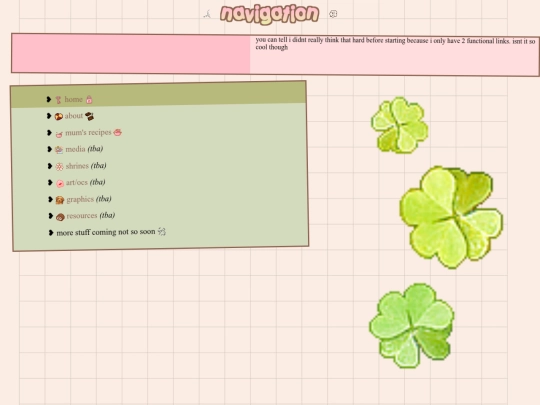Click the large middle clover image

point(451,217)
